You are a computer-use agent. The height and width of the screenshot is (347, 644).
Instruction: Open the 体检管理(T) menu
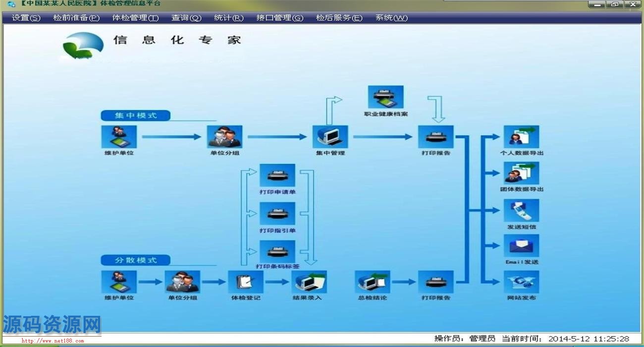135,18
